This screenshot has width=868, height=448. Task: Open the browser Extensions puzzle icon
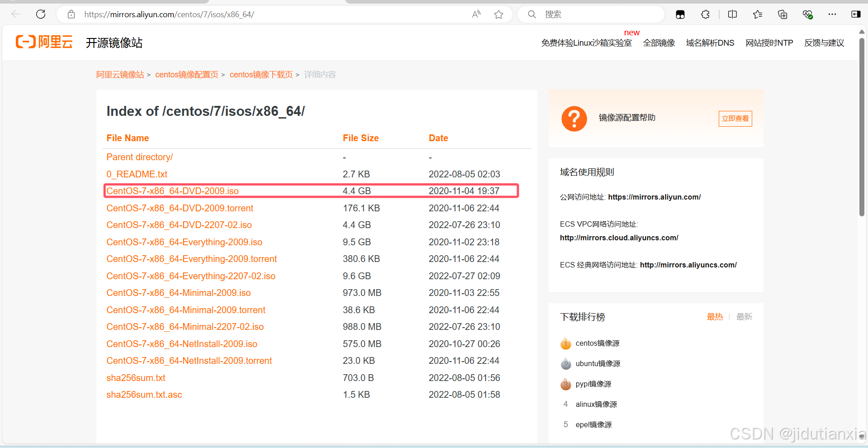pyautogui.click(x=705, y=14)
